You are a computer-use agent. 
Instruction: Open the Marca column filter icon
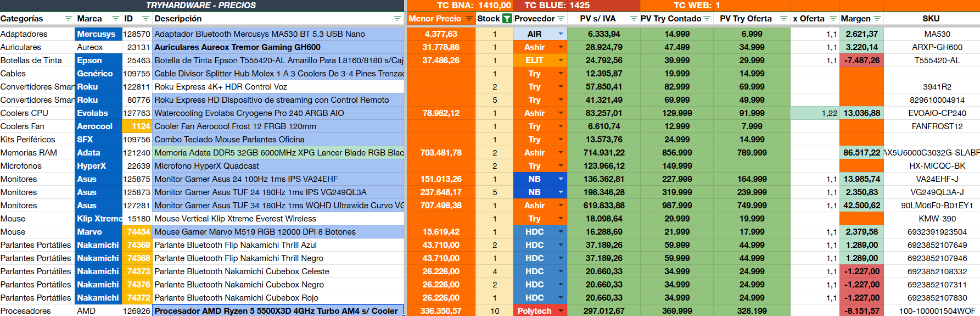click(x=115, y=19)
